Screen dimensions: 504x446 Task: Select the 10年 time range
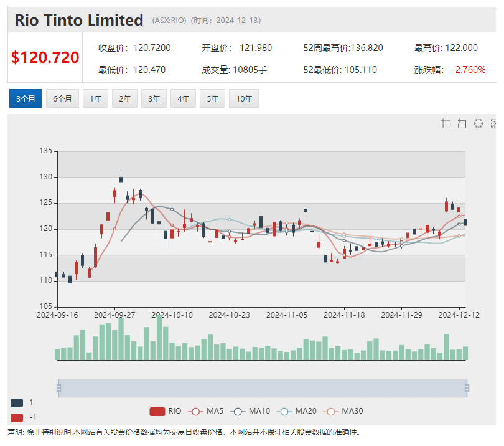244,98
